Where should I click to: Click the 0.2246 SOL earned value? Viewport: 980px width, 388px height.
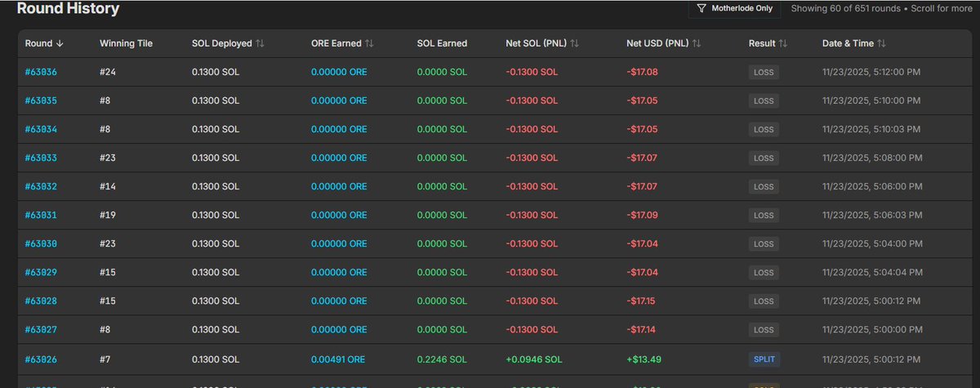(x=442, y=359)
